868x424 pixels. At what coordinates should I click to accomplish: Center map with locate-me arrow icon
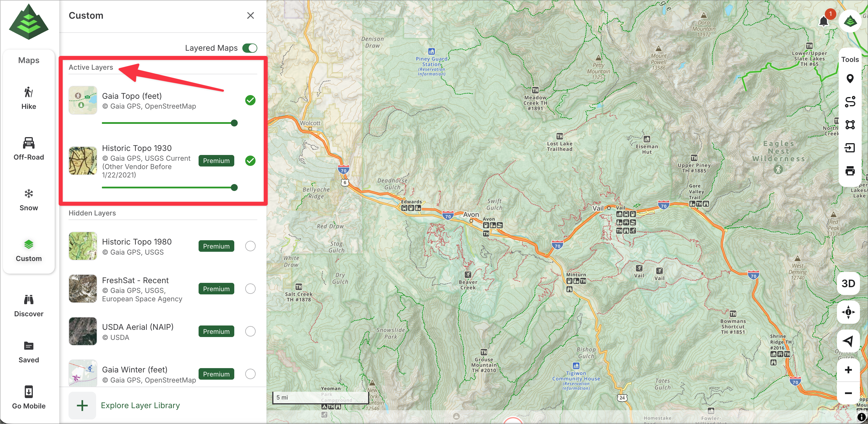[x=848, y=341]
